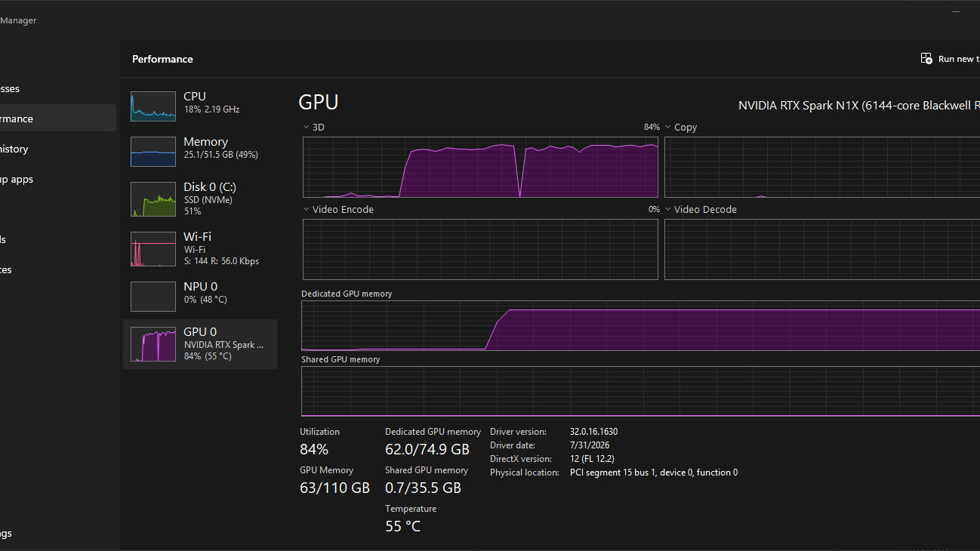The height and width of the screenshot is (551, 980).
Task: Open the App history page
Action: tap(58, 149)
